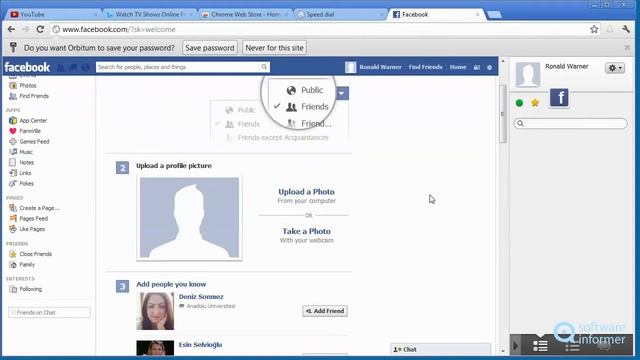Click the Facebook logo in the blue bar
The height and width of the screenshot is (360, 640).
click(x=27, y=67)
